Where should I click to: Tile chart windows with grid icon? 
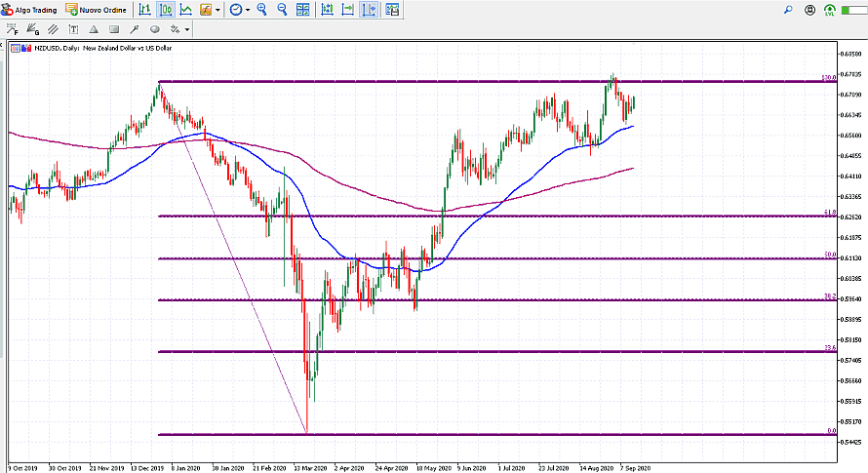coord(304,10)
